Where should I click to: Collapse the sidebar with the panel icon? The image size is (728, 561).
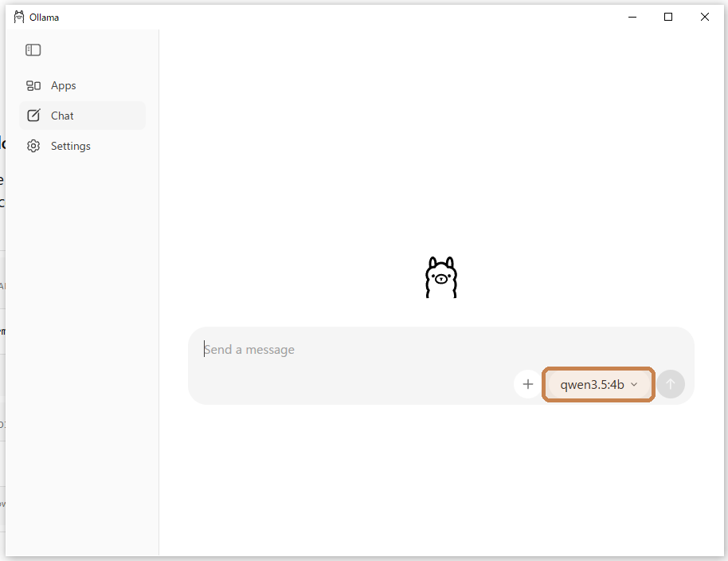pos(33,49)
